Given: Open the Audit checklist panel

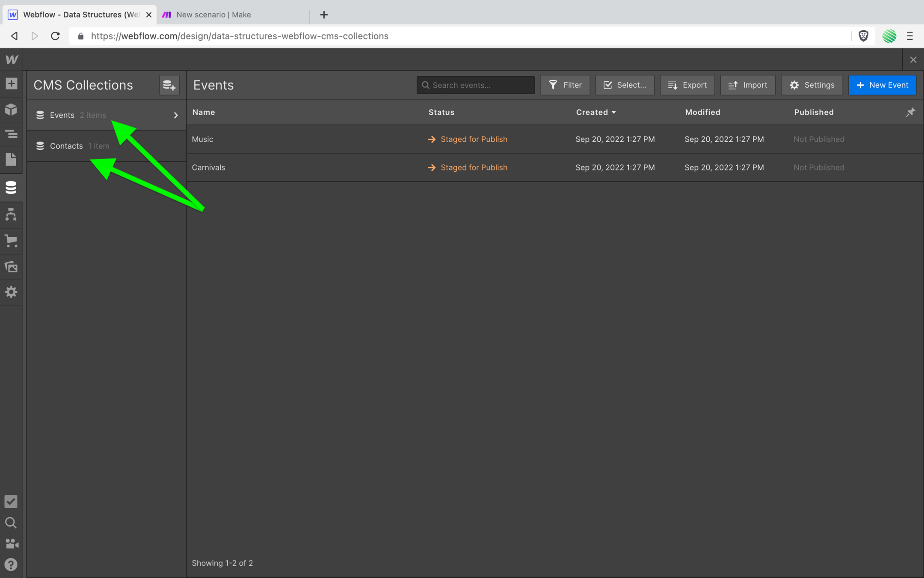Looking at the screenshot, I should [x=11, y=501].
